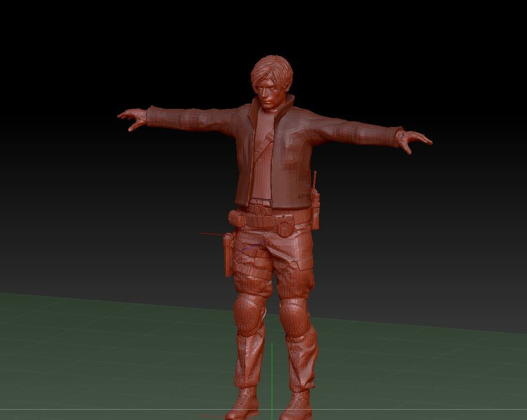527x420 pixels.
Task: Click the jacket's raised collar
Action: [272, 109]
